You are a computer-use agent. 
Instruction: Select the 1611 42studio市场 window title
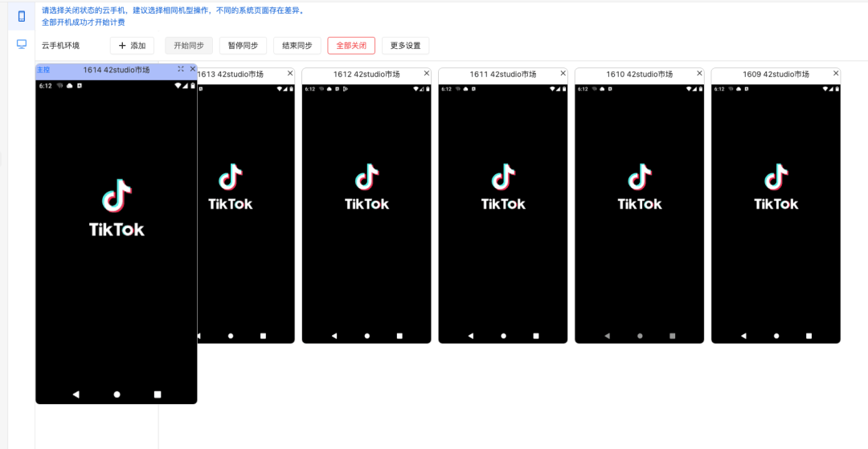(503, 74)
